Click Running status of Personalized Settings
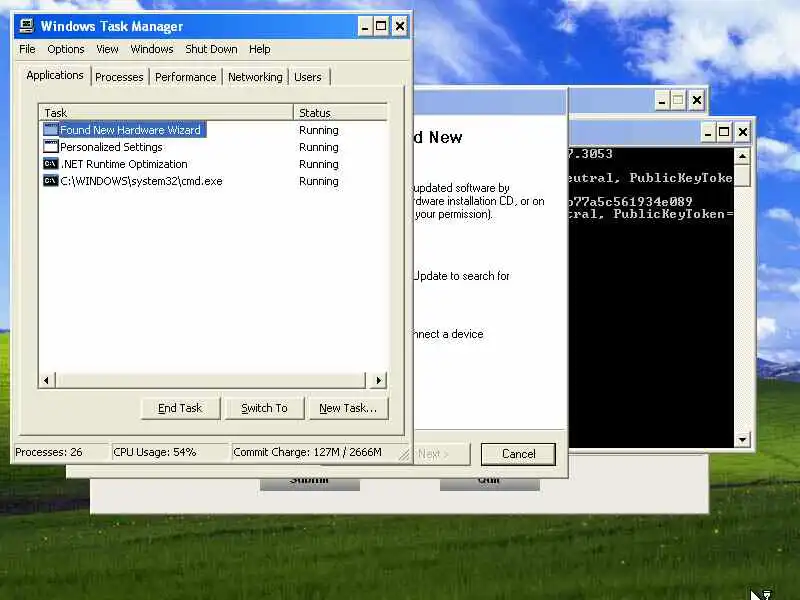800x600 pixels. 319,147
